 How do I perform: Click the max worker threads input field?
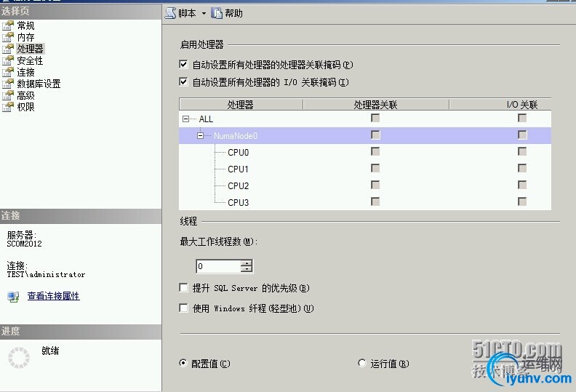coord(219,266)
